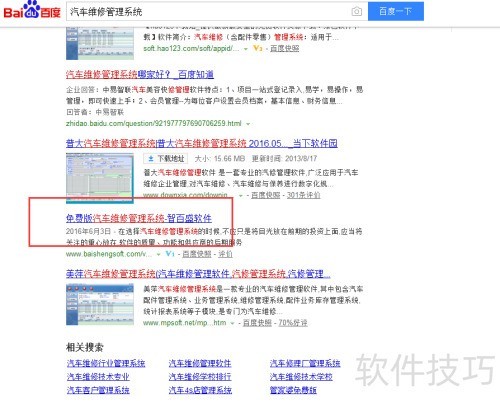Open the 美萍汽车维修管理系统 result title
The image size is (500, 407).
click(x=198, y=274)
